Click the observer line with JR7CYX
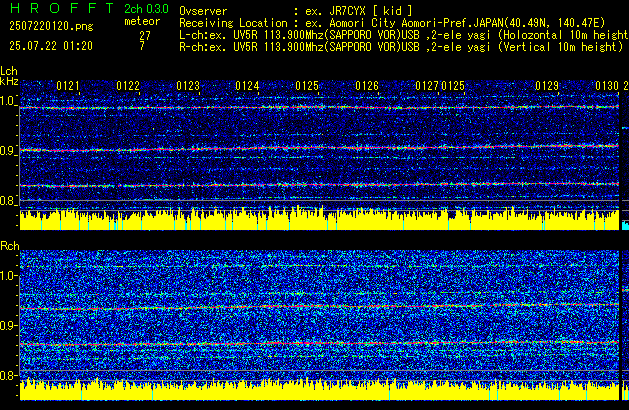This screenshot has height=410, width=629. point(296,11)
